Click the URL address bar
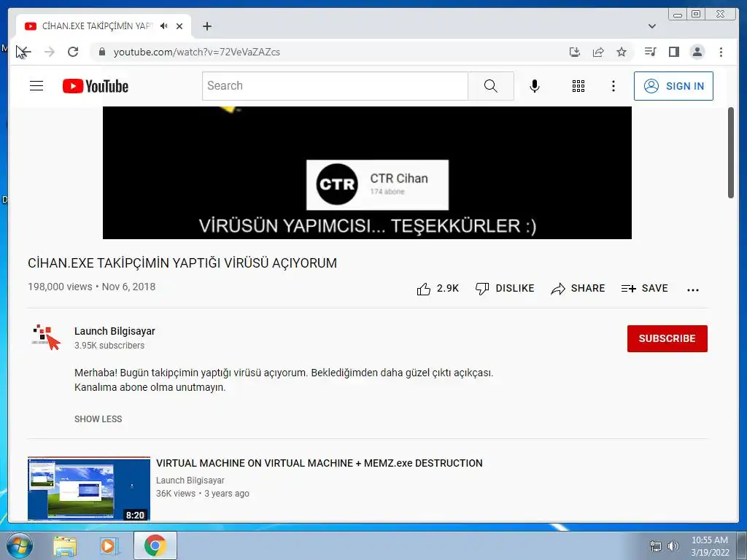This screenshot has height=560, width=747. (333, 52)
